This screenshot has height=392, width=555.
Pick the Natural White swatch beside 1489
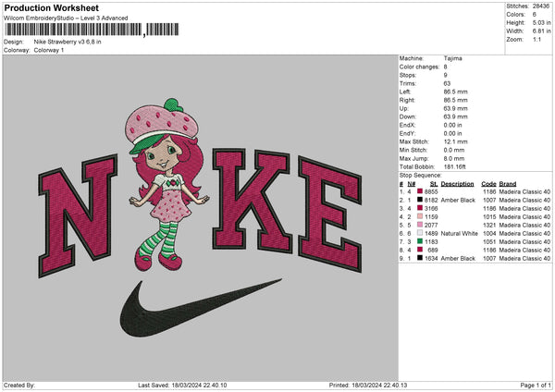pos(420,233)
